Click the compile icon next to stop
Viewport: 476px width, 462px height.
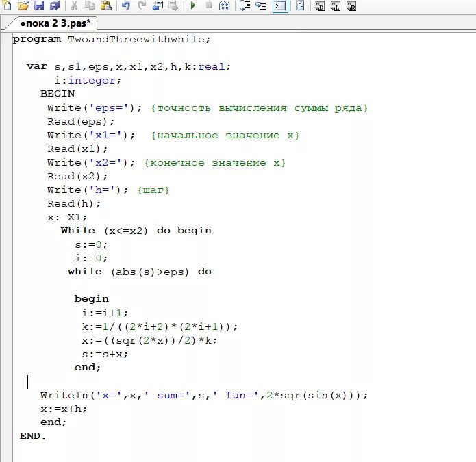(224, 5)
